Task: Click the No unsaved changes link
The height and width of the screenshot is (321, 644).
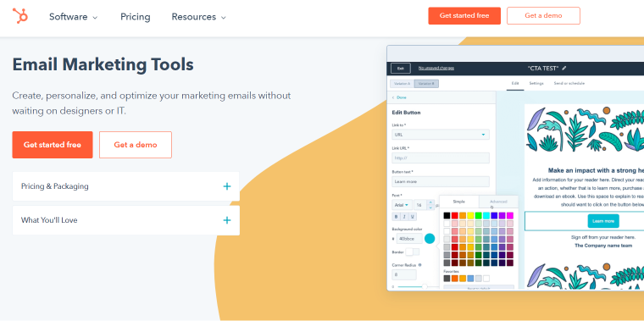Action: pyautogui.click(x=436, y=68)
